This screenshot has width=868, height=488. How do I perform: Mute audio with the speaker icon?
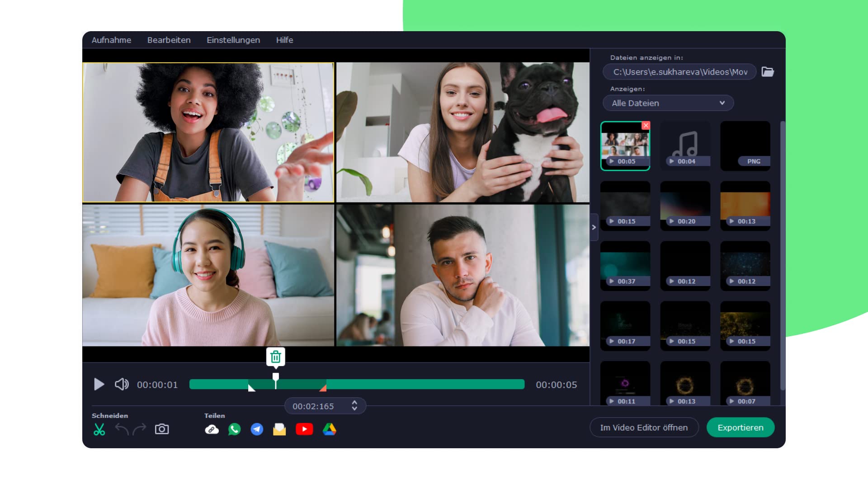122,385
